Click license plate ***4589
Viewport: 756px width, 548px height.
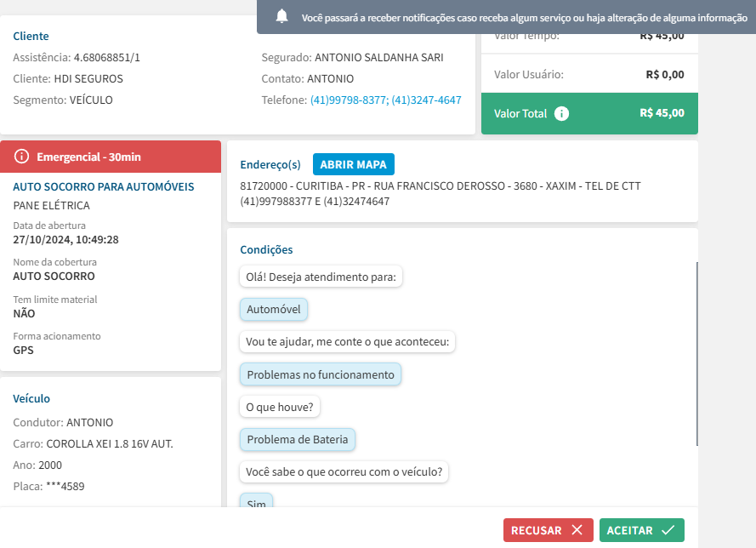coord(65,486)
